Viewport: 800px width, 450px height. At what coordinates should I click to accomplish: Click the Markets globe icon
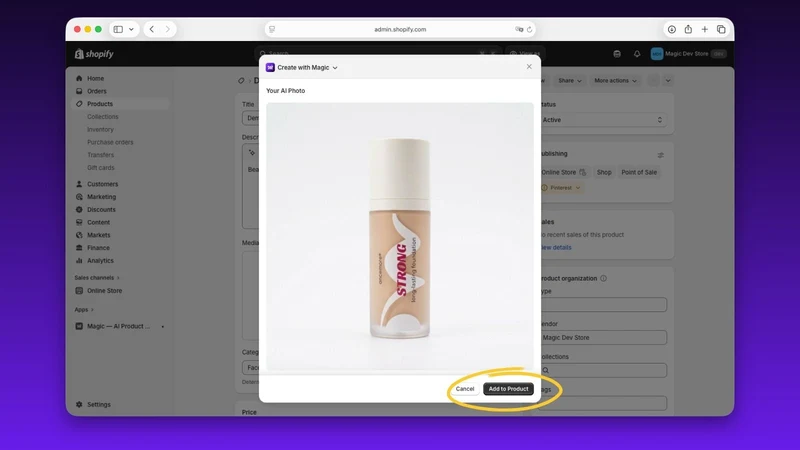tap(79, 235)
